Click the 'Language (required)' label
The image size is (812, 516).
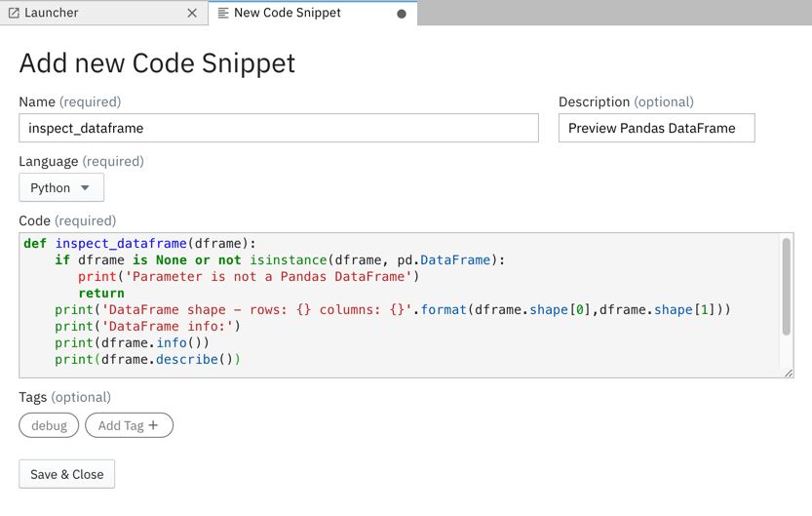(81, 161)
